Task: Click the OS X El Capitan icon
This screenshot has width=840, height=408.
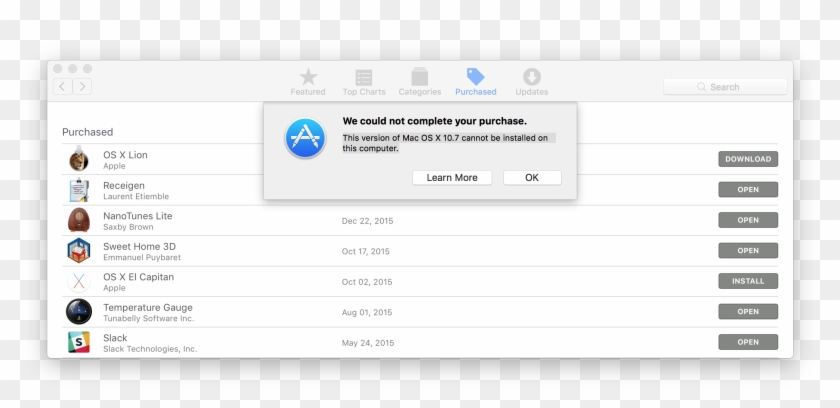Action: (x=78, y=282)
